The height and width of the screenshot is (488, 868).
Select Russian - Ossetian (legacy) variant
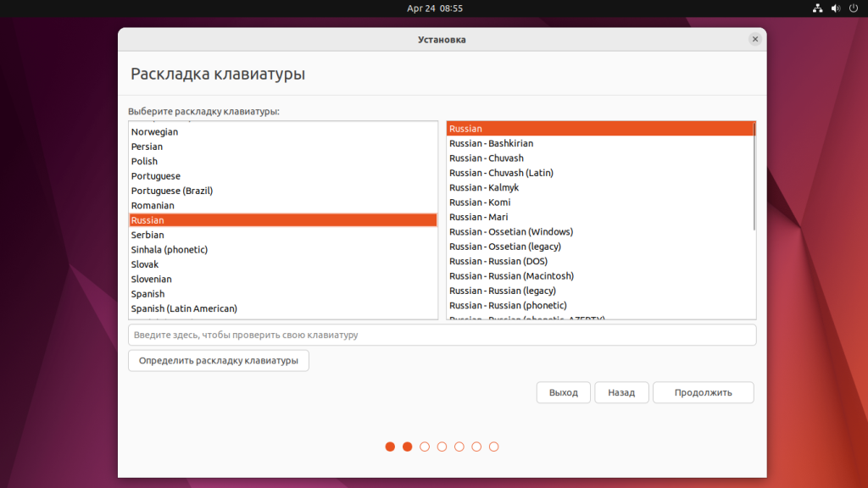click(x=505, y=247)
